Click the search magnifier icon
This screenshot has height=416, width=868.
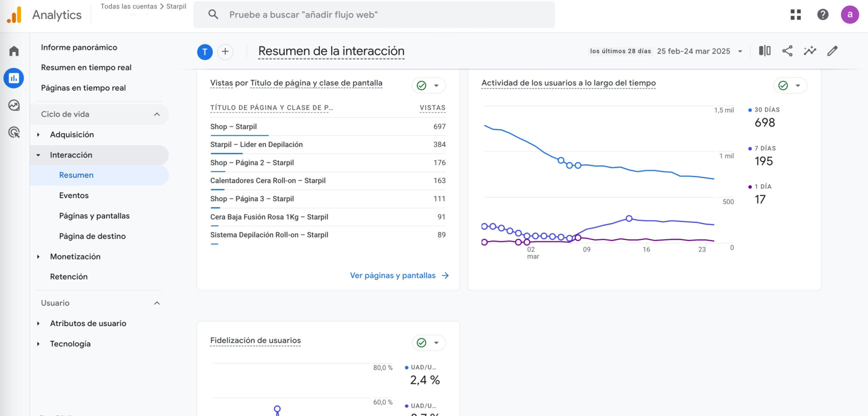[213, 14]
